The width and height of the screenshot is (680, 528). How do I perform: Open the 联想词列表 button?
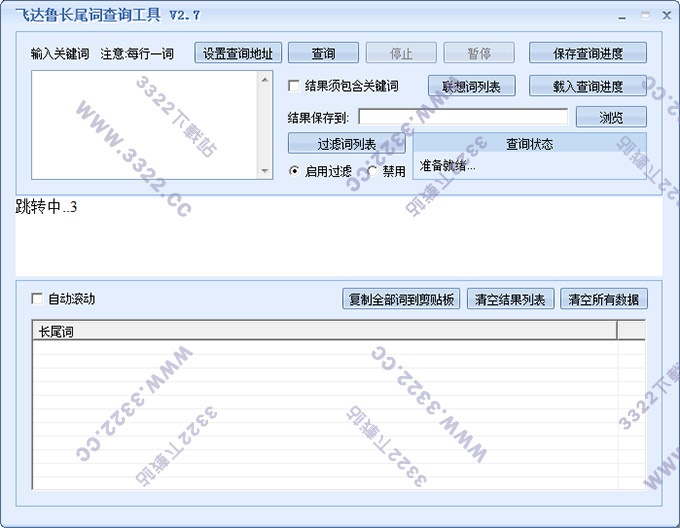tap(471, 86)
